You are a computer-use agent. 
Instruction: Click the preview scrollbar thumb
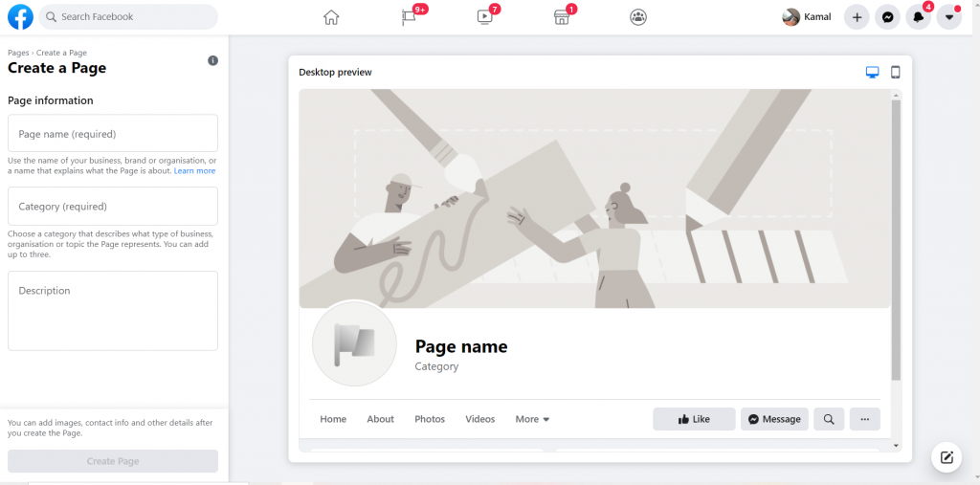pyautogui.click(x=896, y=240)
